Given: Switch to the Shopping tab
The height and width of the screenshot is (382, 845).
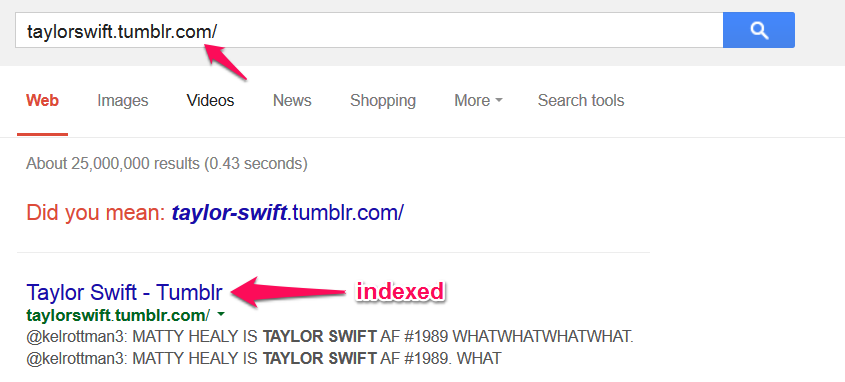Looking at the screenshot, I should click(383, 101).
